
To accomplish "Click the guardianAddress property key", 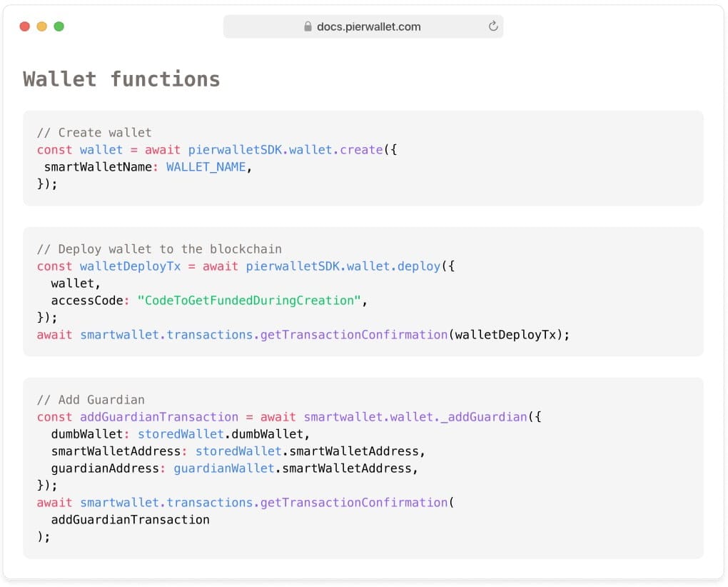I will [105, 468].
